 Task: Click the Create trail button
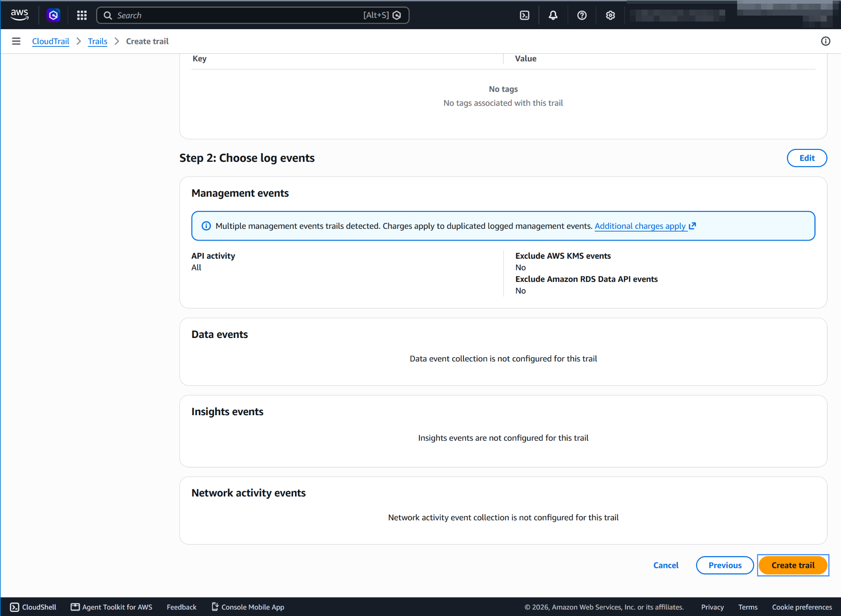793,565
